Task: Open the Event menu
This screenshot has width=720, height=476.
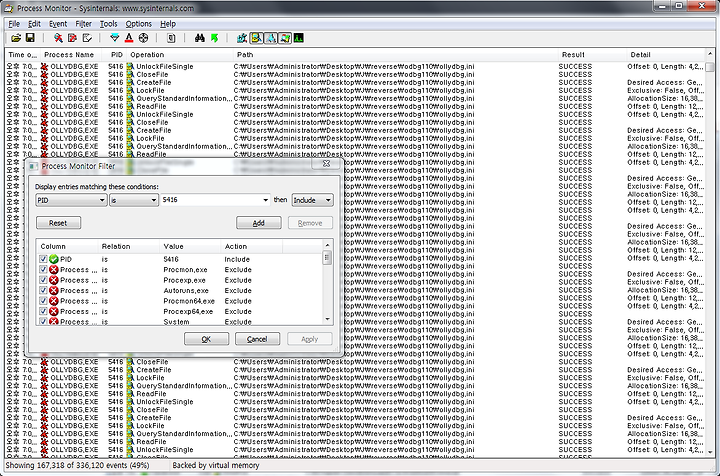Action: [x=58, y=24]
